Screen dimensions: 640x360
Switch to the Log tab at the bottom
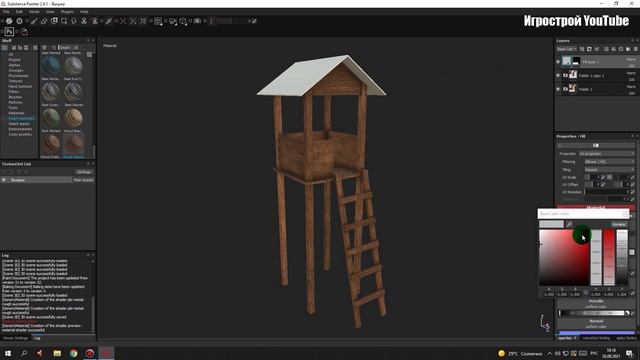pos(37,338)
